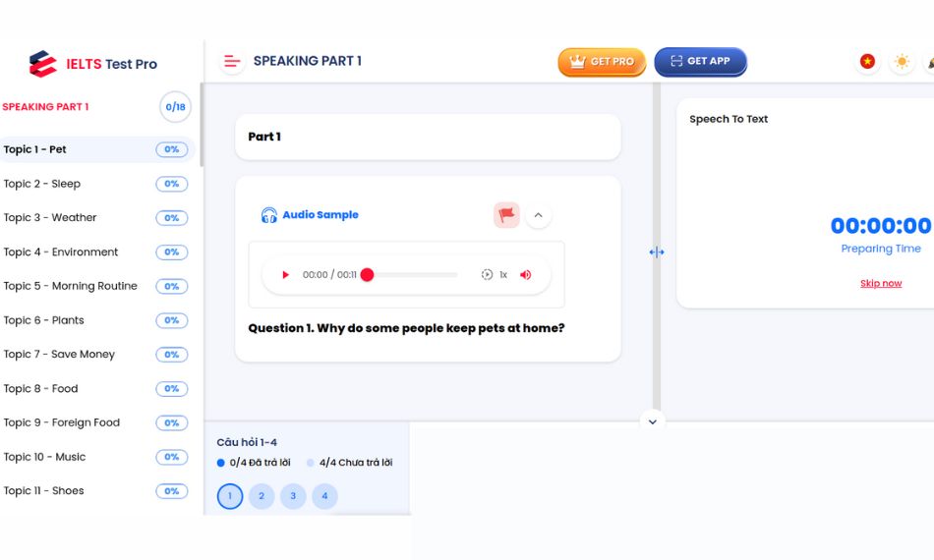Image resolution: width=934 pixels, height=560 pixels.
Task: Click the headphone Audio Sample icon
Action: [x=268, y=215]
